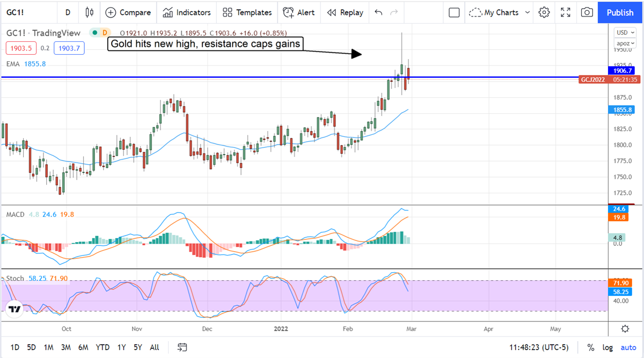Open go-to-date calendar icon
Viewport: 644px width, 358px height.
[182, 347]
